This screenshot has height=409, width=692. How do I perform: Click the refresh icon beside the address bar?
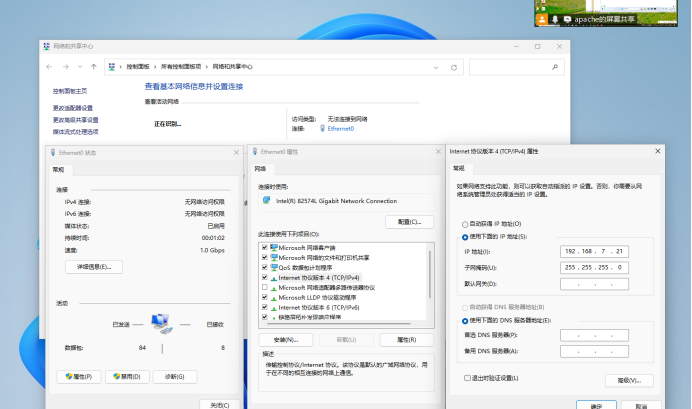tap(455, 66)
